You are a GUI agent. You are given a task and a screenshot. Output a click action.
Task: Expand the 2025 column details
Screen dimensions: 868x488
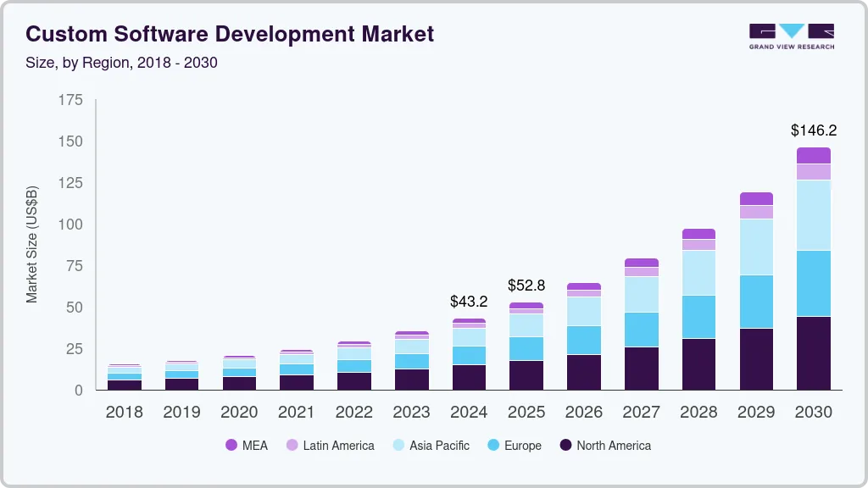(526, 347)
